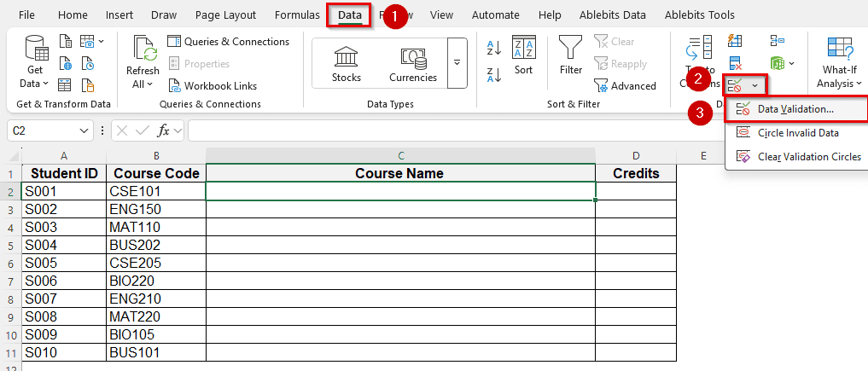Click the From Picture camera icon
The image size is (868, 371).
(87, 42)
